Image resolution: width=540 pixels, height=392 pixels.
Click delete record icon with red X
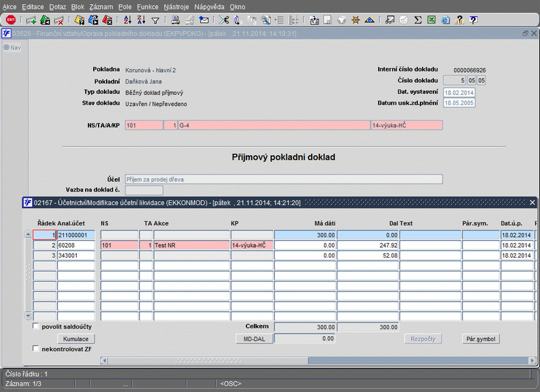coord(59,20)
